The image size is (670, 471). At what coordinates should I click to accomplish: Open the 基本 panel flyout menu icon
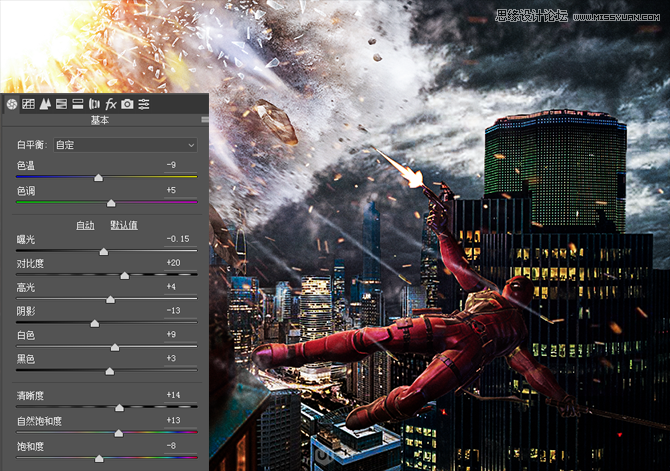[205, 120]
